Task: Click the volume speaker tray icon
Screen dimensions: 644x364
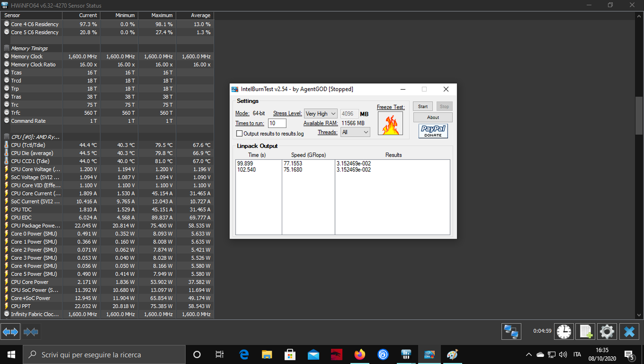Action: click(563, 354)
